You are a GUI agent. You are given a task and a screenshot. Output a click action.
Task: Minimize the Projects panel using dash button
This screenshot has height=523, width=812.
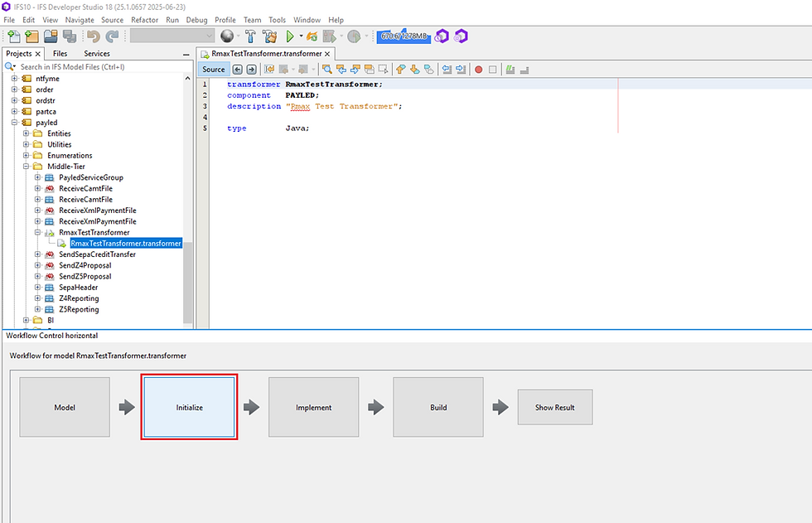(186, 54)
